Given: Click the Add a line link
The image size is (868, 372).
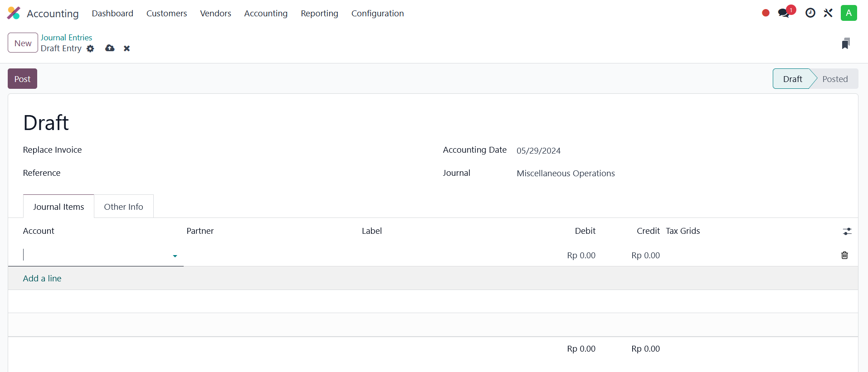Looking at the screenshot, I should coord(42,278).
